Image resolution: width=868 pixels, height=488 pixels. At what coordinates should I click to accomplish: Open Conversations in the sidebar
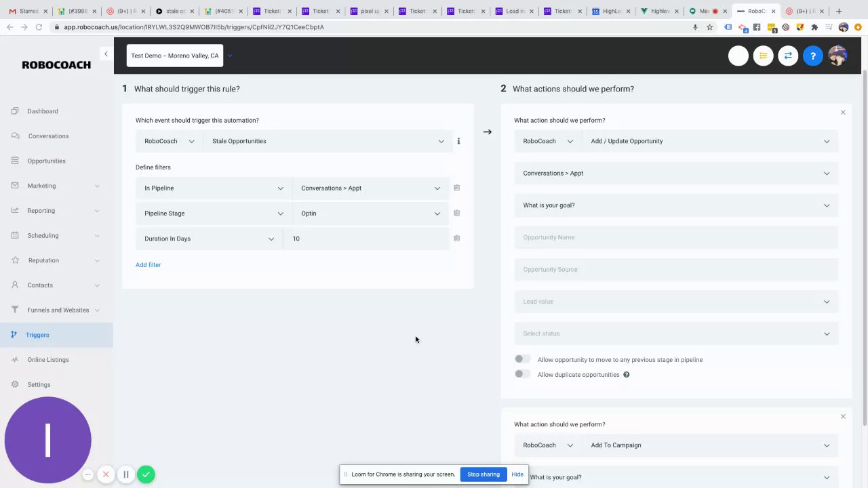coord(48,136)
